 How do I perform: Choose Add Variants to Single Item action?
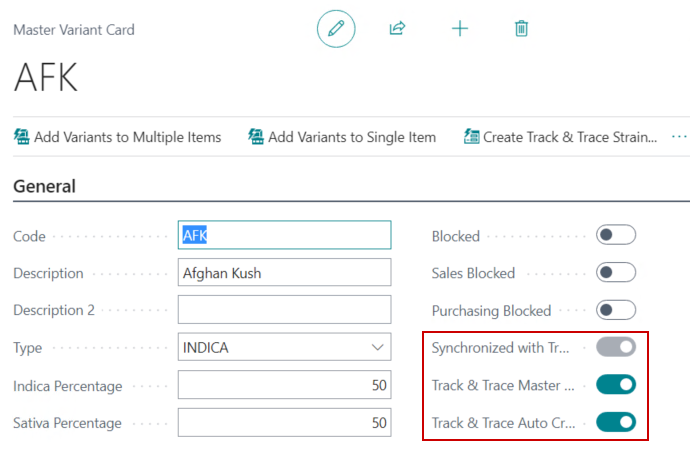[x=352, y=137]
